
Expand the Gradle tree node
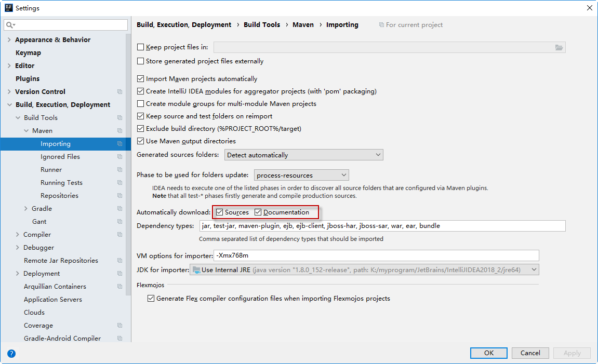click(26, 209)
